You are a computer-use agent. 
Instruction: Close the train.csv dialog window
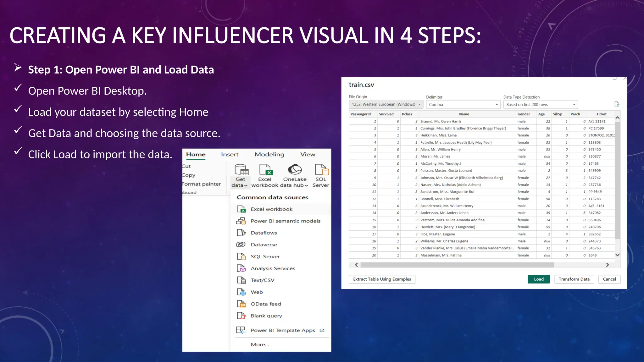point(625,78)
